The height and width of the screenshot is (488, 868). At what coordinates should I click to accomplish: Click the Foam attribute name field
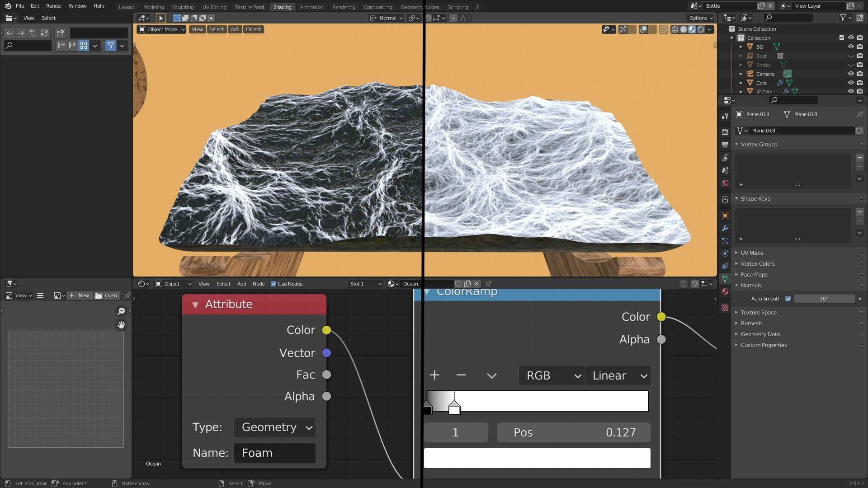click(275, 453)
